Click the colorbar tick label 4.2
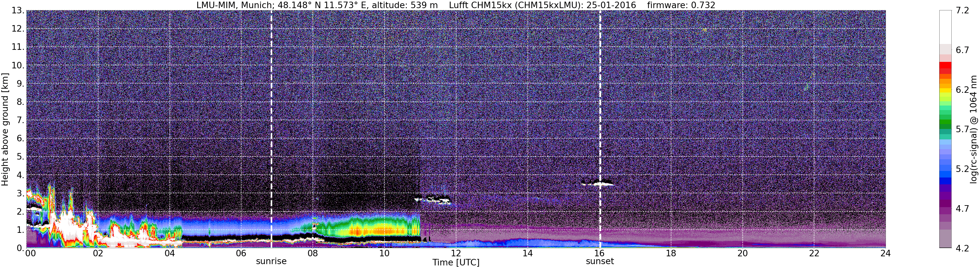Screen dimensions: 980x269 point(962,248)
